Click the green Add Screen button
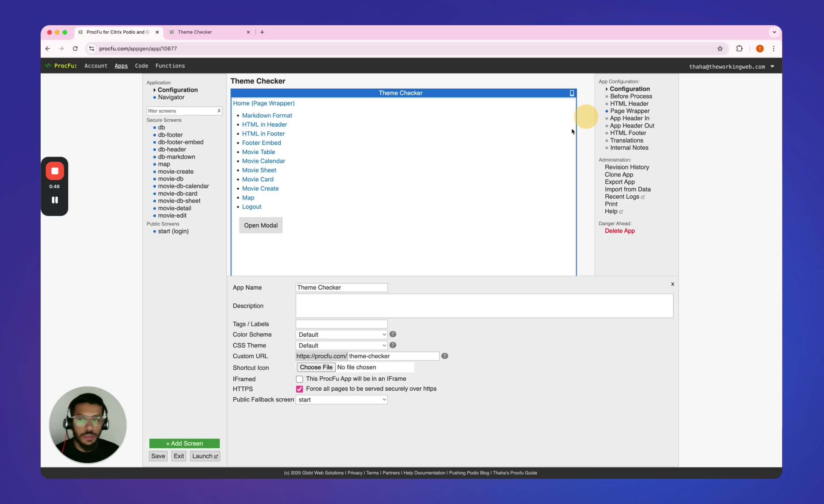 click(x=184, y=443)
